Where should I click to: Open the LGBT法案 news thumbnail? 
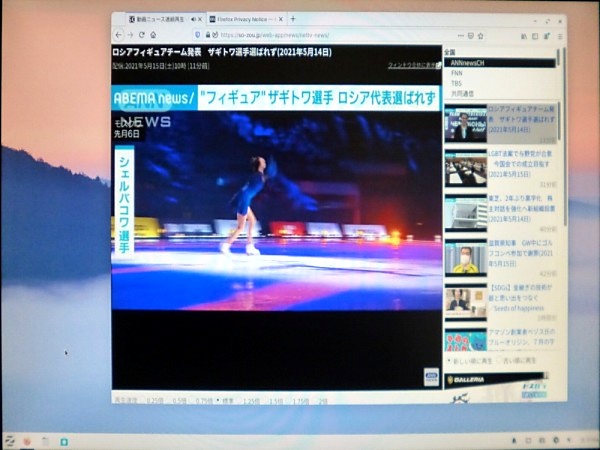[x=466, y=169]
